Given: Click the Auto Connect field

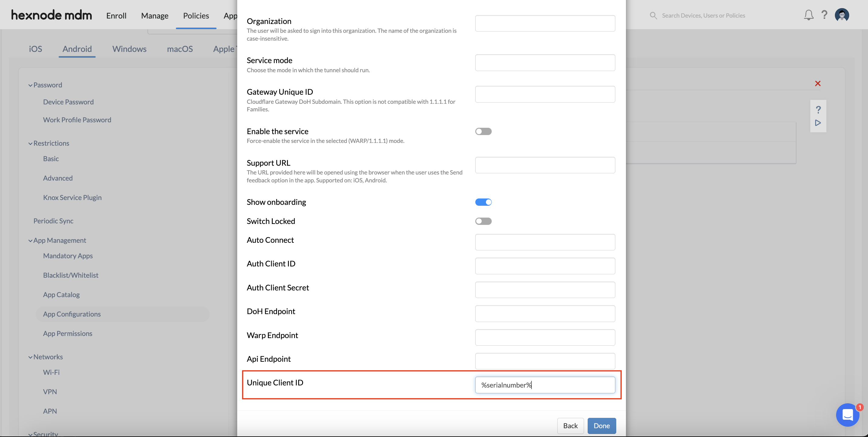Looking at the screenshot, I should [x=545, y=242].
